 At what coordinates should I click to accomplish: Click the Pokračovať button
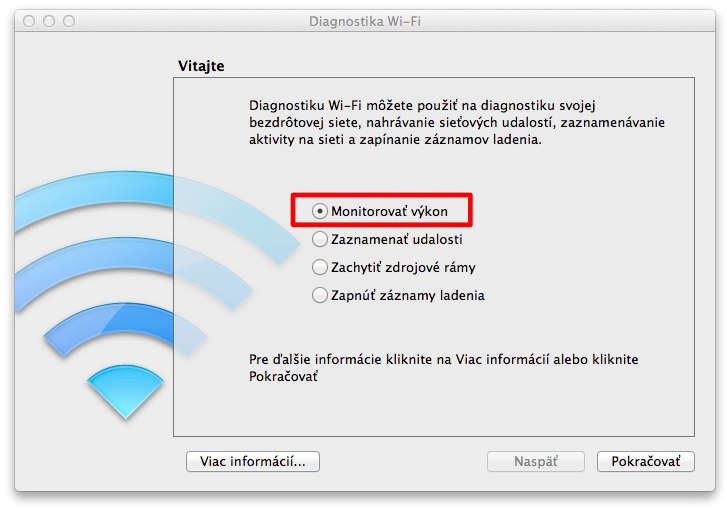[645, 461]
